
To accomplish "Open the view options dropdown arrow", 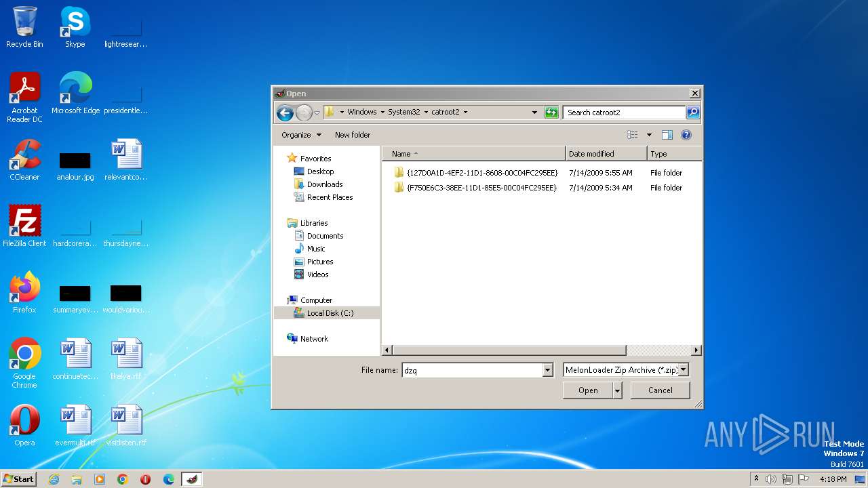I will tap(649, 135).
